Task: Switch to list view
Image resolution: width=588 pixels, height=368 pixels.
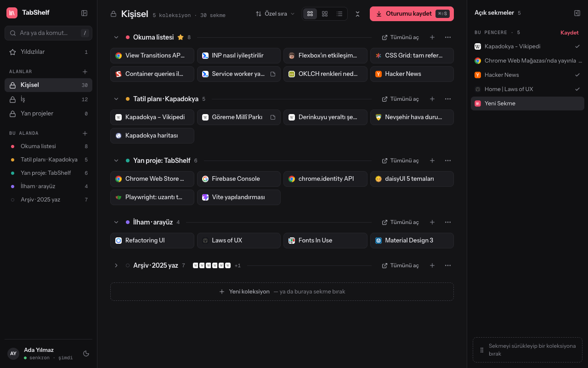Action: point(339,14)
